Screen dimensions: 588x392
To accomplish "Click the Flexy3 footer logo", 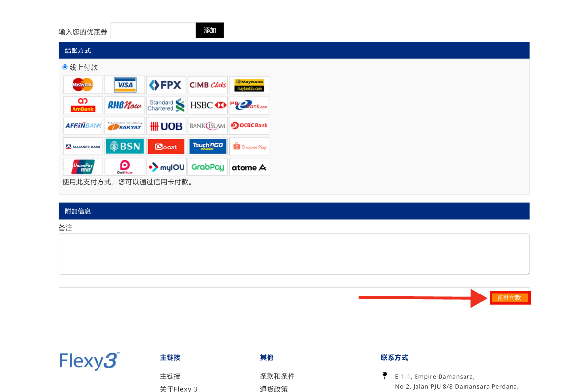I will click(89, 361).
